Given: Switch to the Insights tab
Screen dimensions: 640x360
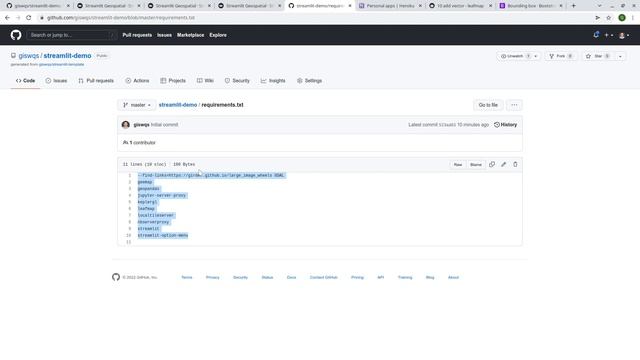Looking at the screenshot, I should [x=273, y=81].
